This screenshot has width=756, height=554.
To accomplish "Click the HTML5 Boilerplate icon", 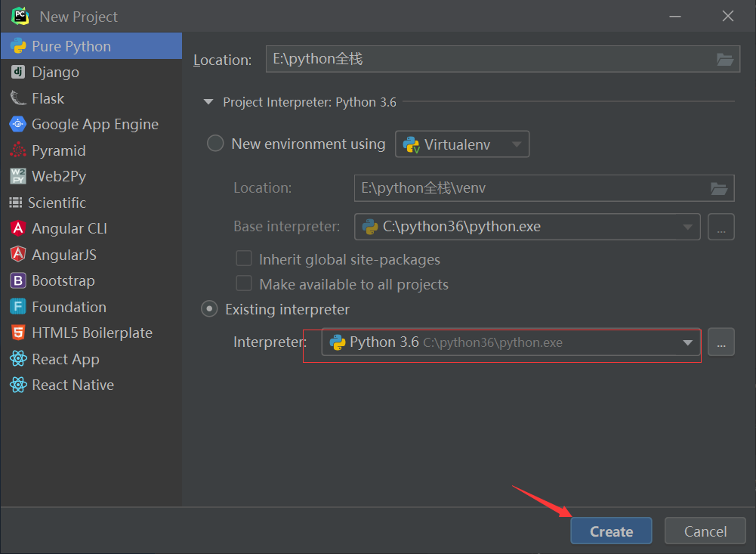I will 18,333.
